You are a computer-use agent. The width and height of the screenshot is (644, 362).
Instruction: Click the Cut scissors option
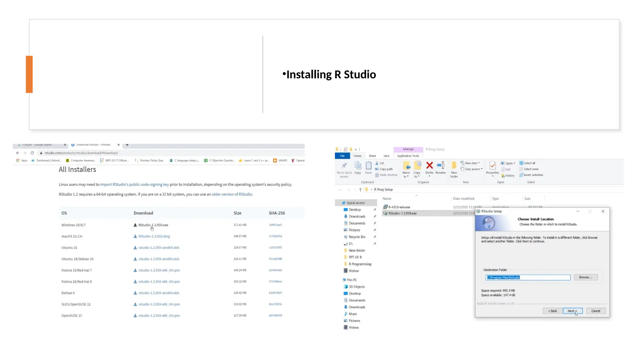click(x=380, y=163)
